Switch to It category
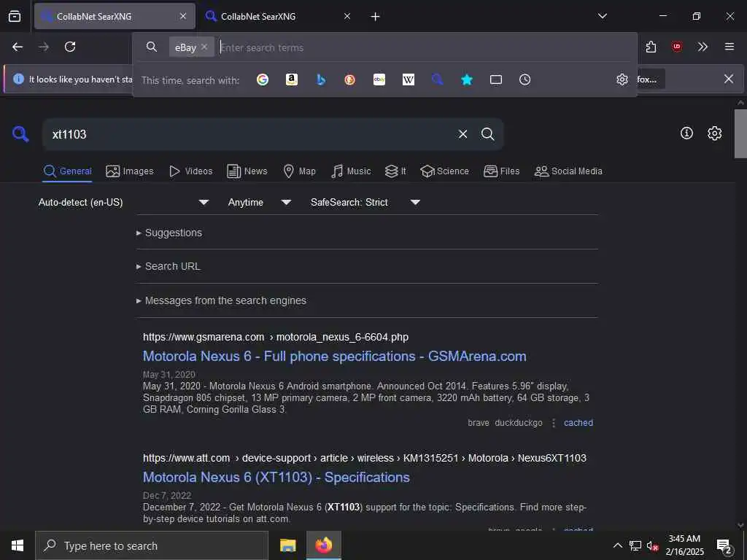The image size is (747, 560). (395, 171)
